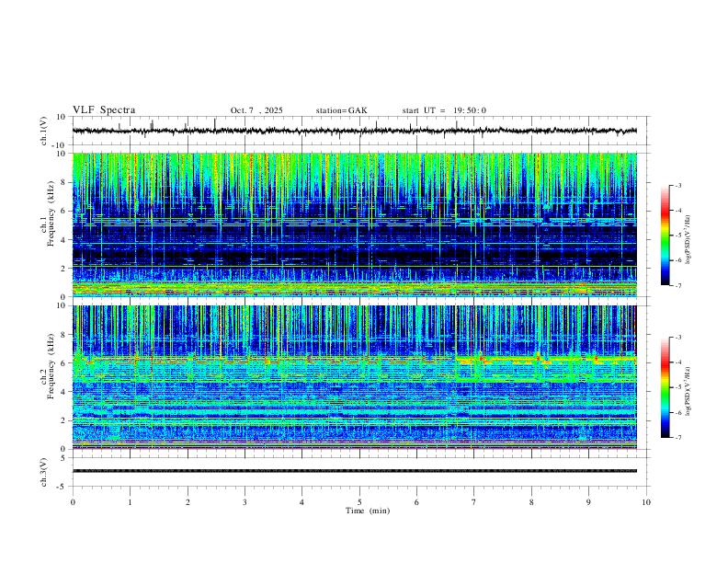Viewport: 728px width, 563px height.
Task: Click the time axis tick label "4"
Action: pyautogui.click(x=302, y=502)
